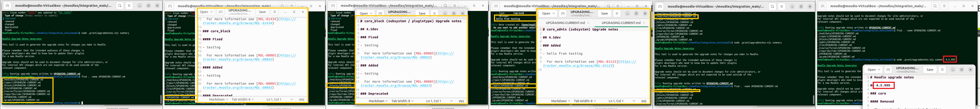Viewport: 980px width, 109px height.
Task: Click '# core_admin (subsystem) Upgrade notes' heading line
Action: tap(580, 29)
